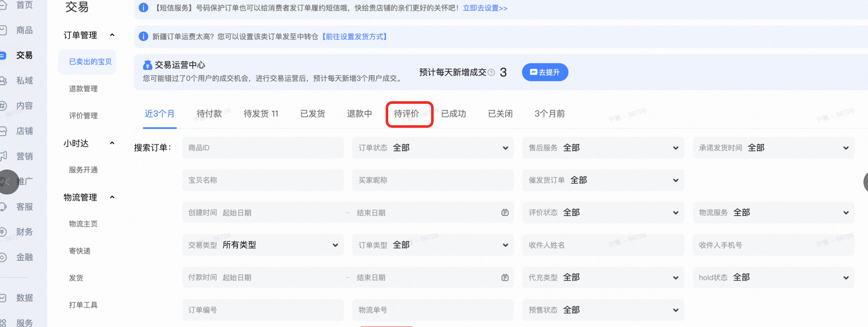The height and width of the screenshot is (327, 868).
Task: Switch to the 已发货 tab
Action: coord(313,114)
